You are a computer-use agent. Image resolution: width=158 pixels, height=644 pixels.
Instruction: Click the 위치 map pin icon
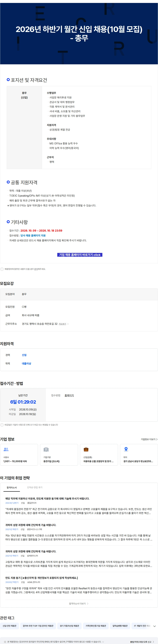pyautogui.click(x=126, y=449)
